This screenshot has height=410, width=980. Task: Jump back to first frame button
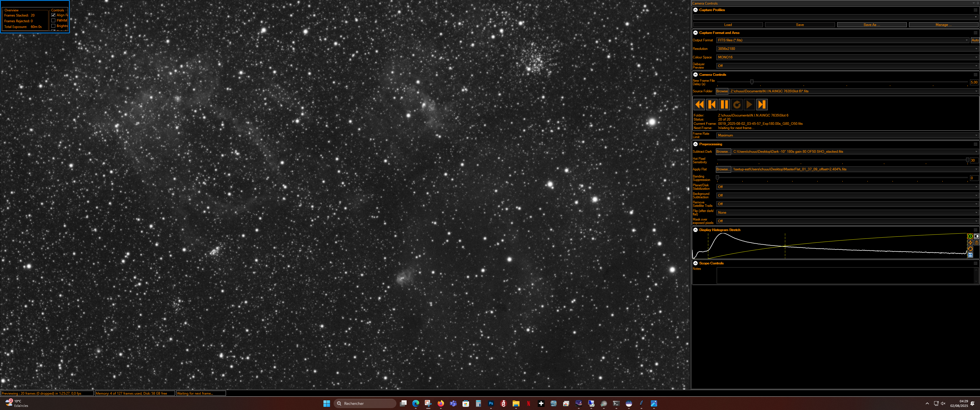[711, 105]
